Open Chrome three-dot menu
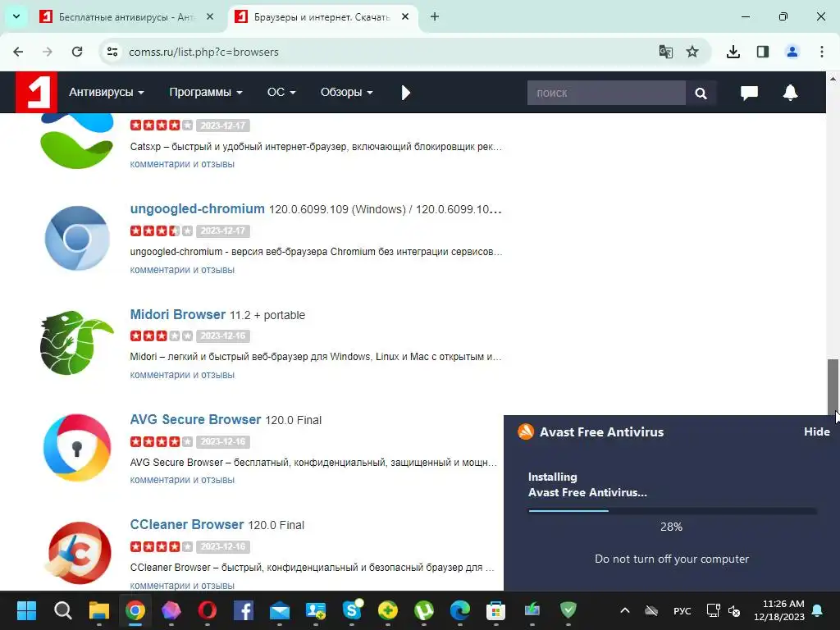 click(821, 52)
